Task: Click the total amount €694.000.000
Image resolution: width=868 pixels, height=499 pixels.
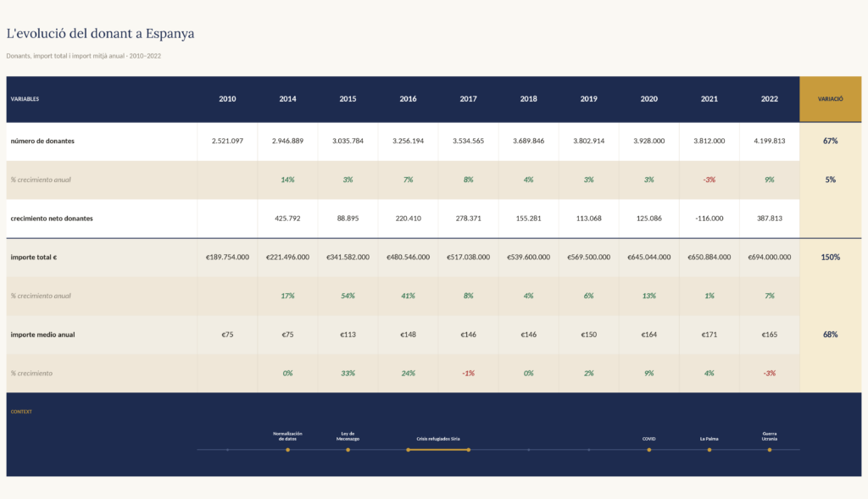Action: tap(770, 258)
